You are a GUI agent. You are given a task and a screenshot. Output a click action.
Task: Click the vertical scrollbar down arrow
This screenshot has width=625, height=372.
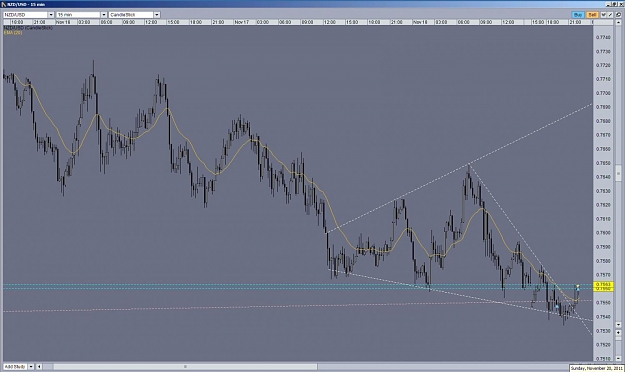pyautogui.click(x=618, y=325)
